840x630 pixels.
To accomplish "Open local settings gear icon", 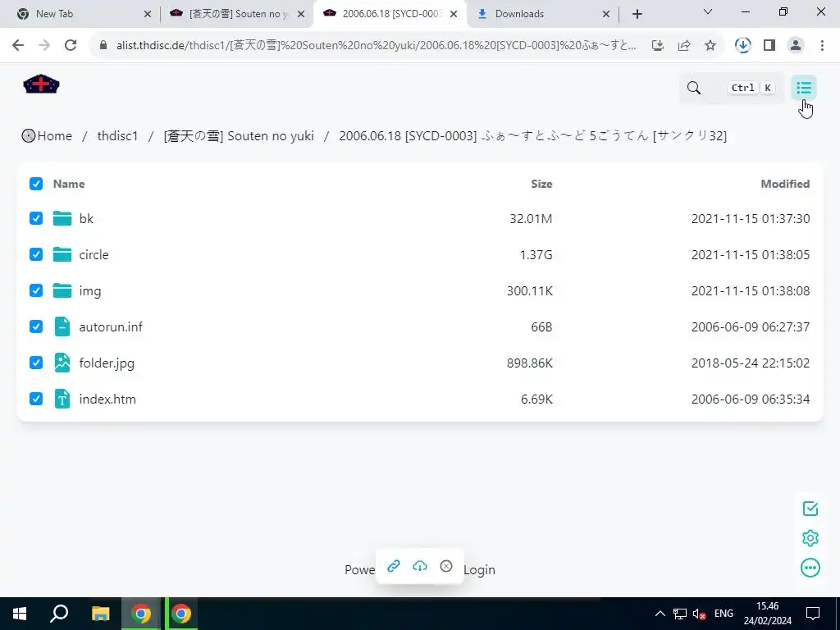I will [810, 538].
